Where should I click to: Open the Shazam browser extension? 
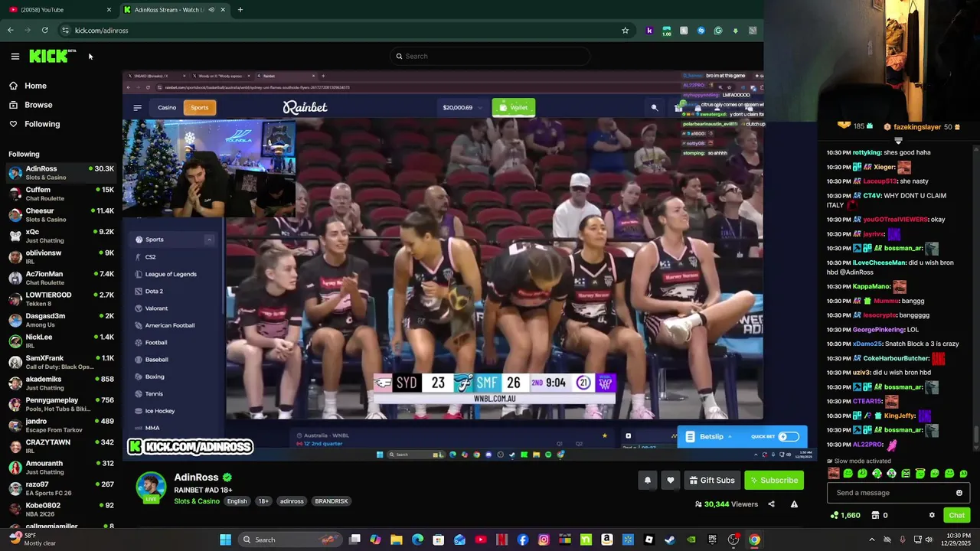point(701,31)
